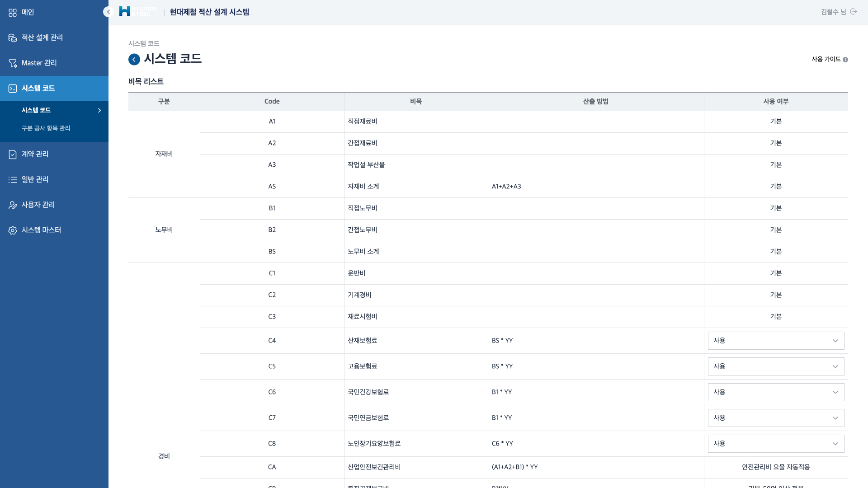Click the 일반 관리 list icon
868x488 pixels.
[13, 180]
